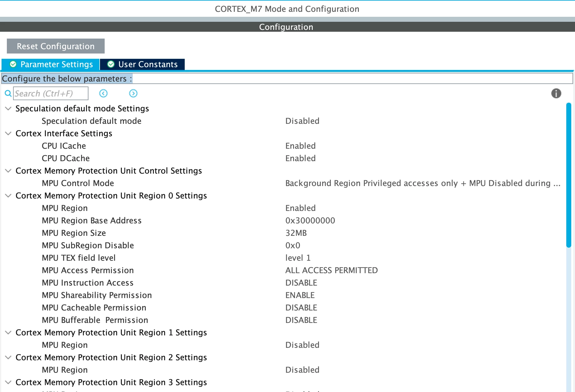Open MPU Control Mode value dropdown
This screenshot has height=392, width=575.
(x=423, y=183)
